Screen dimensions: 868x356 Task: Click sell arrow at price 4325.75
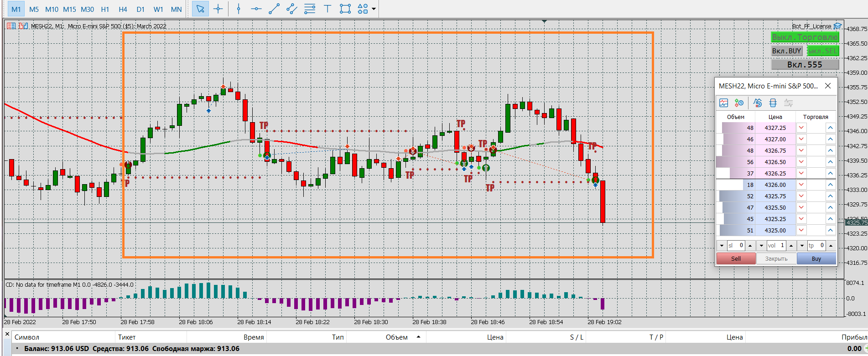(x=802, y=196)
